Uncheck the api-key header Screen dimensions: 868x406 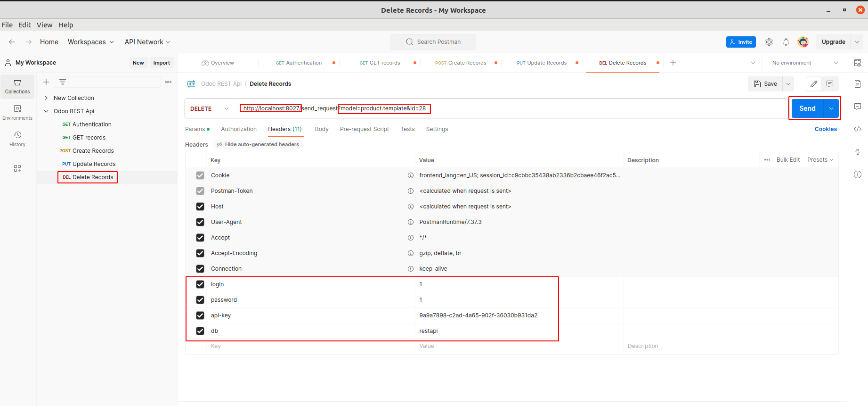coord(200,315)
